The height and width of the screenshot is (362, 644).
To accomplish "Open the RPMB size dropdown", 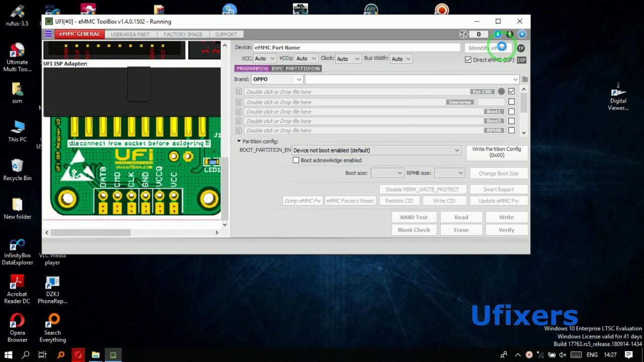I will coord(449,173).
